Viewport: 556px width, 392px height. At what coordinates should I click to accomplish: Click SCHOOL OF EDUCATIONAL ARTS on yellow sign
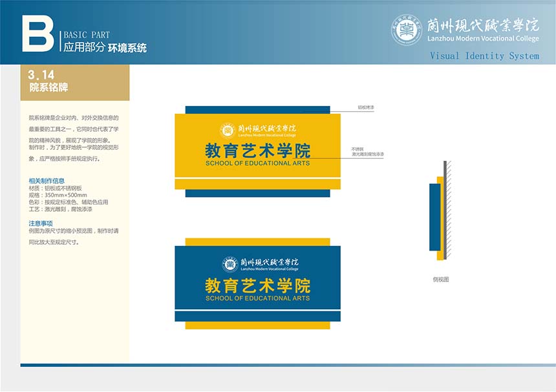tap(257, 163)
